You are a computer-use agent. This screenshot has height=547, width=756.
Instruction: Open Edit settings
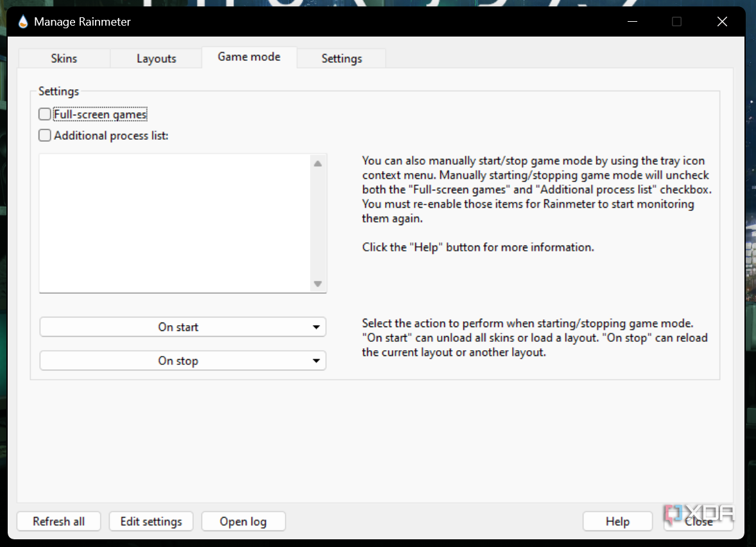pos(151,521)
